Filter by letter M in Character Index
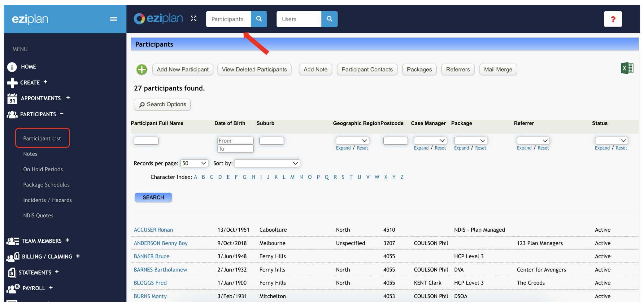 click(292, 177)
